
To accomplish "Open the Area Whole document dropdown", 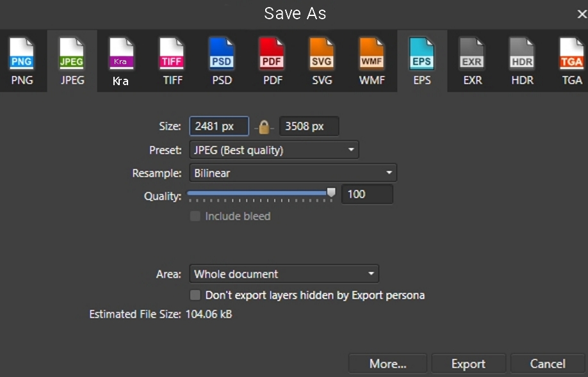I will click(284, 273).
